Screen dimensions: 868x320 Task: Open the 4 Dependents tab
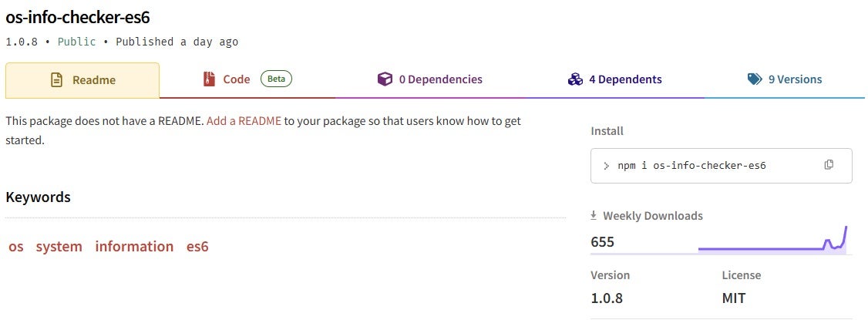coord(625,79)
